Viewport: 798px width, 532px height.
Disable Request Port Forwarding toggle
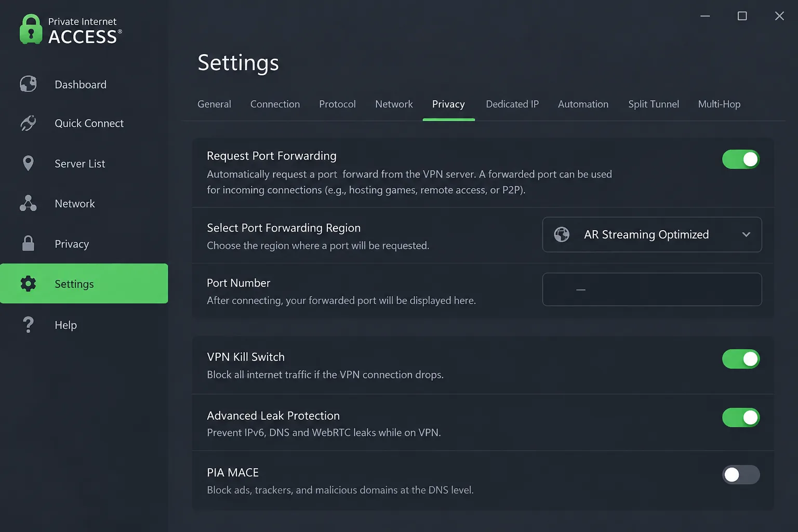(x=741, y=159)
